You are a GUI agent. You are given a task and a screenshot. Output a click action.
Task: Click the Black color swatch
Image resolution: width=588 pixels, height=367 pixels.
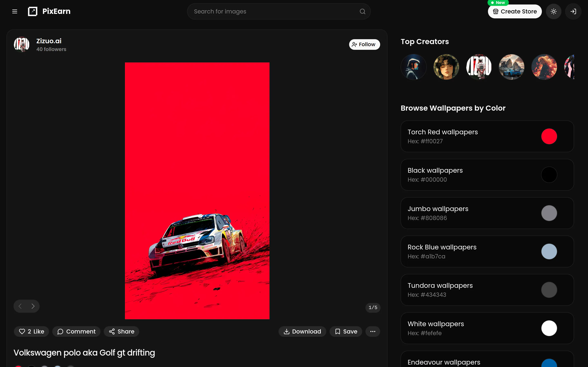[549, 175]
